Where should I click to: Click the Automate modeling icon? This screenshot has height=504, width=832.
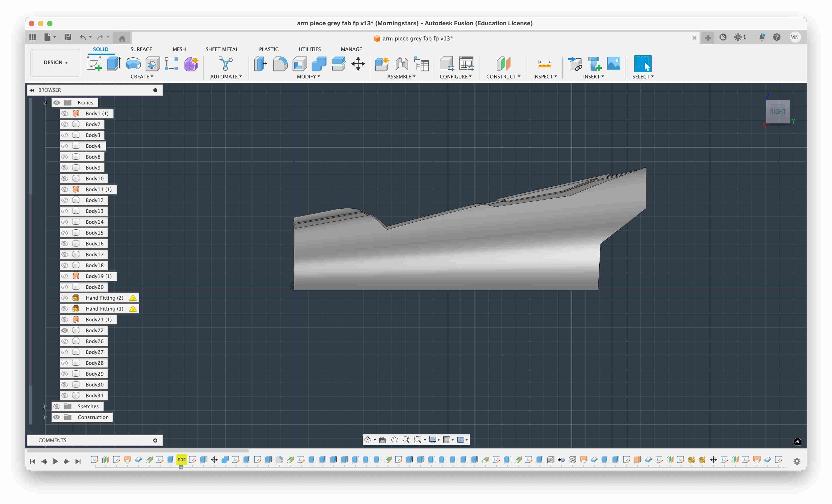point(226,64)
